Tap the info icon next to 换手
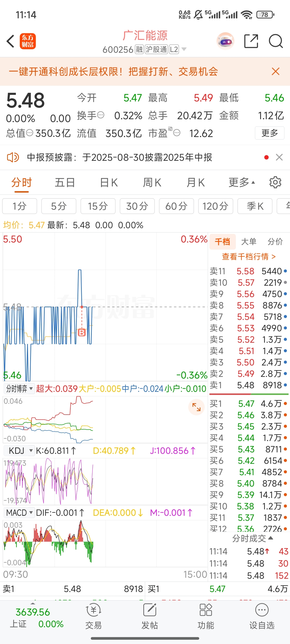This screenshot has width=290, height=644. [x=101, y=115]
